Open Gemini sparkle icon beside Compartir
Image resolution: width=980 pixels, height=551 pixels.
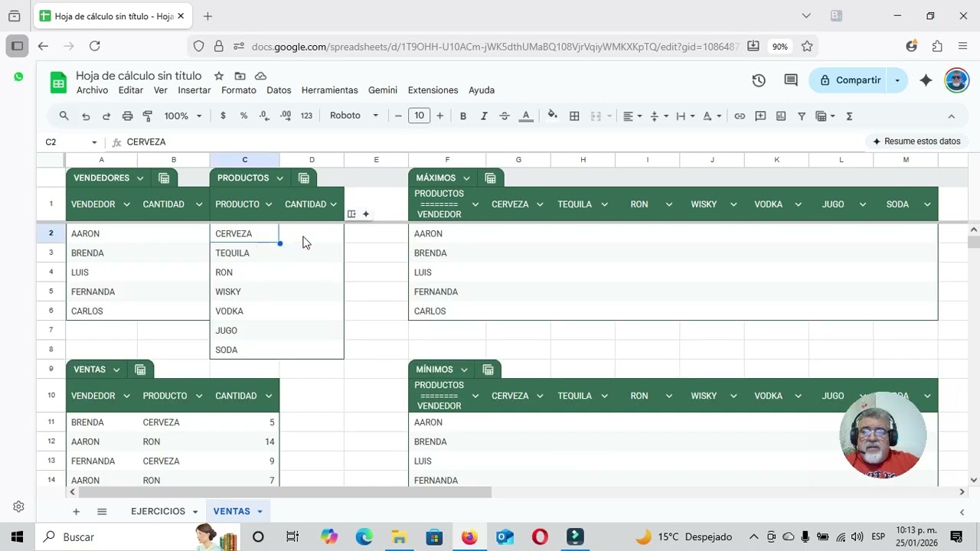click(x=926, y=80)
